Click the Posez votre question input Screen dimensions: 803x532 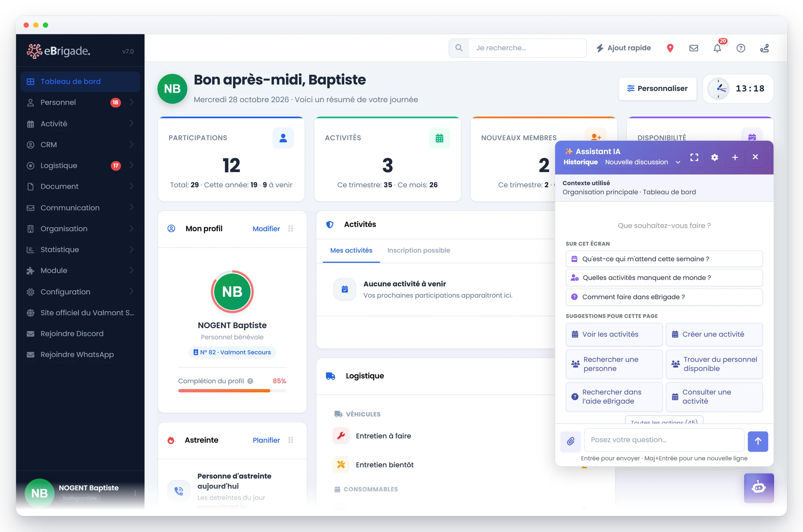[664, 440]
